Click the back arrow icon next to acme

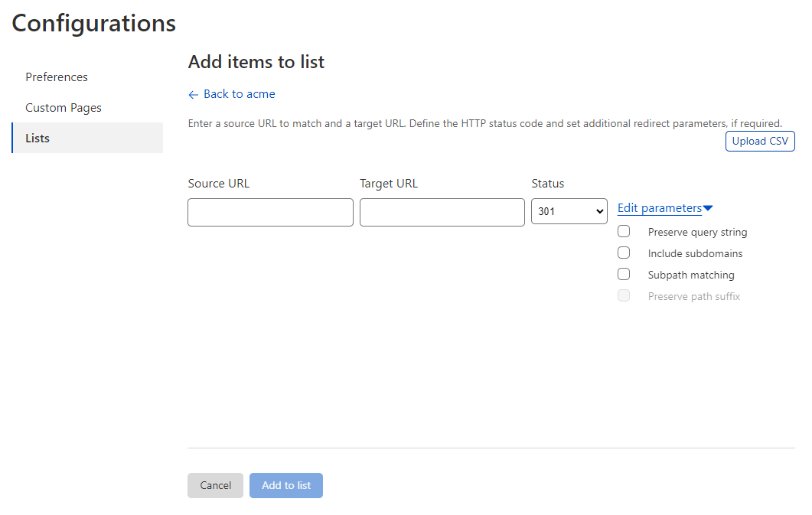[x=194, y=93]
